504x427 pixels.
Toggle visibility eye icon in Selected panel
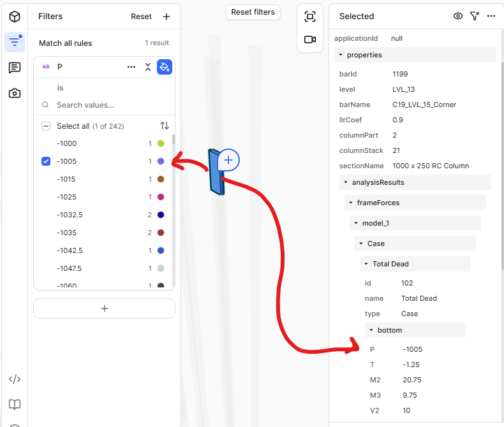tap(458, 16)
